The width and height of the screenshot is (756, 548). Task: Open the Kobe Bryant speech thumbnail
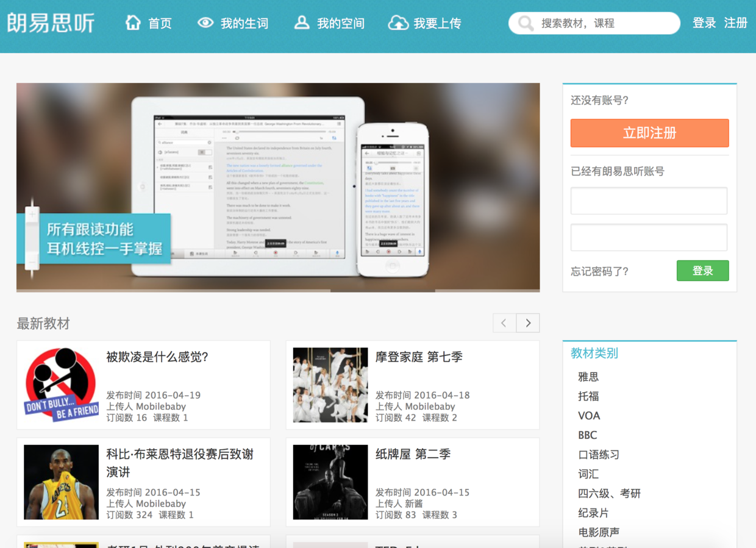click(61, 482)
